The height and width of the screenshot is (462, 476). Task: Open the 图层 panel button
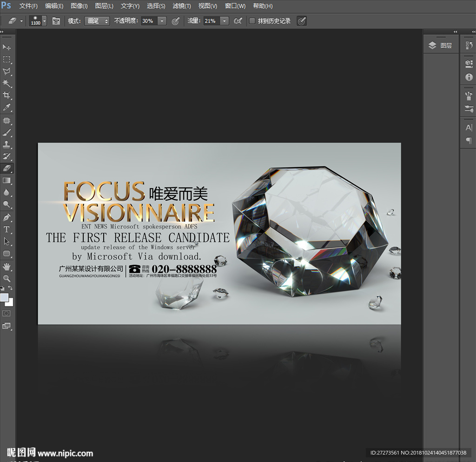tap(440, 45)
